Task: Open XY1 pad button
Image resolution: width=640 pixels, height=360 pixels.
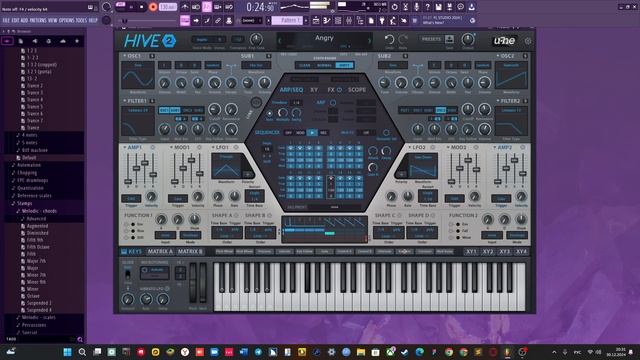Action: (x=471, y=252)
